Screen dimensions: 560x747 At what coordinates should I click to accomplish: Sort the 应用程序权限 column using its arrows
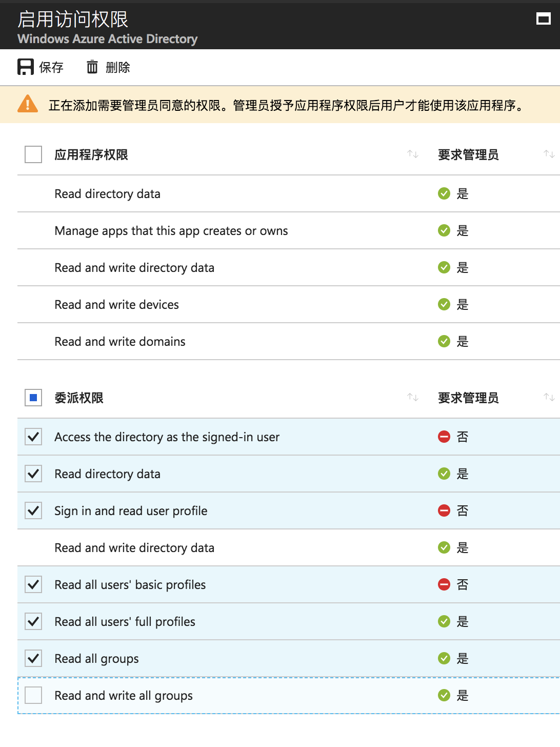coord(413,154)
